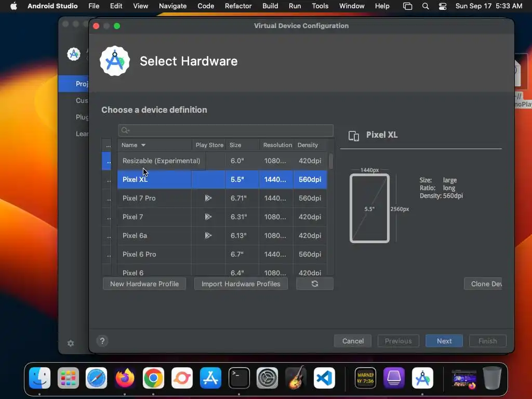Open App Store from the dock
The height and width of the screenshot is (399, 532).
click(210, 378)
